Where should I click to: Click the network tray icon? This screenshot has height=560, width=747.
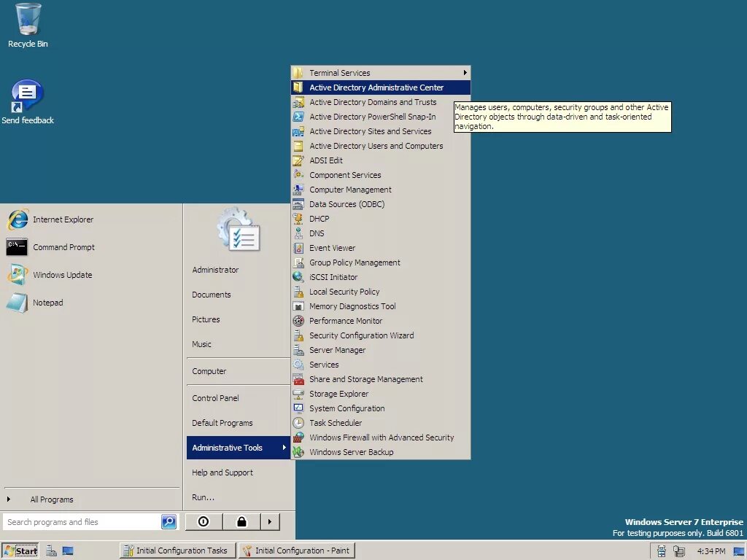[x=661, y=551]
